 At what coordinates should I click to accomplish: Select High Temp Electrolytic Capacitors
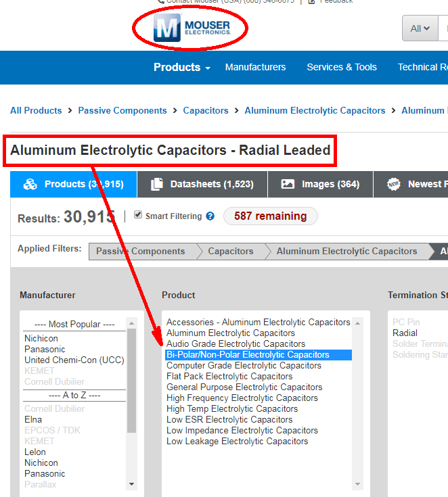[232, 409]
